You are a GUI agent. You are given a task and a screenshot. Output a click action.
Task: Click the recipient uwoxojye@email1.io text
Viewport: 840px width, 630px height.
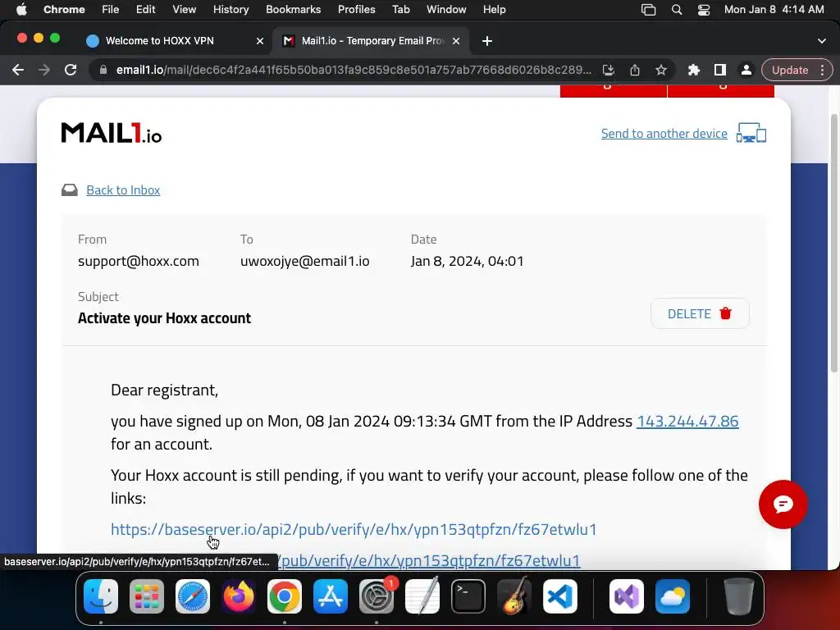[305, 261]
